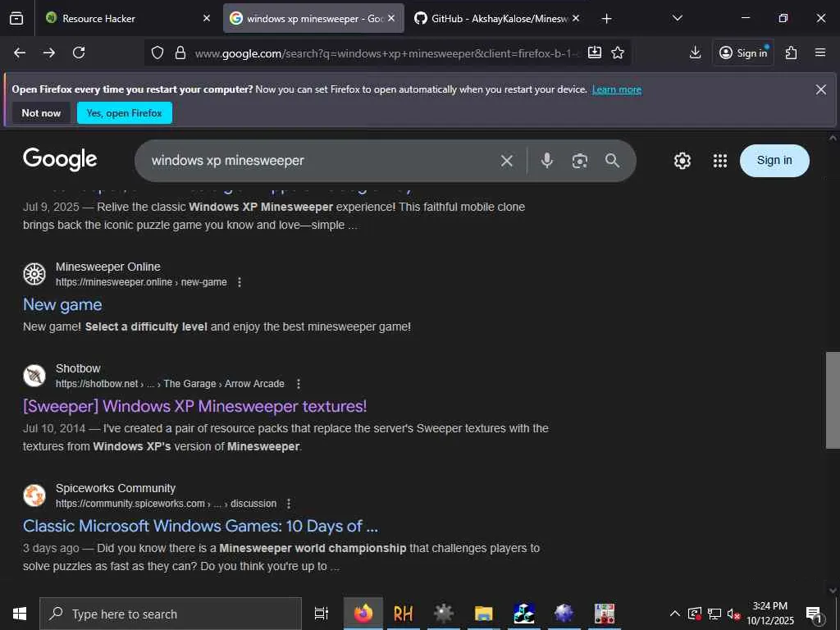Image resolution: width=840 pixels, height=630 pixels.
Task: Open more options for Shotbow result
Action: 299,384
